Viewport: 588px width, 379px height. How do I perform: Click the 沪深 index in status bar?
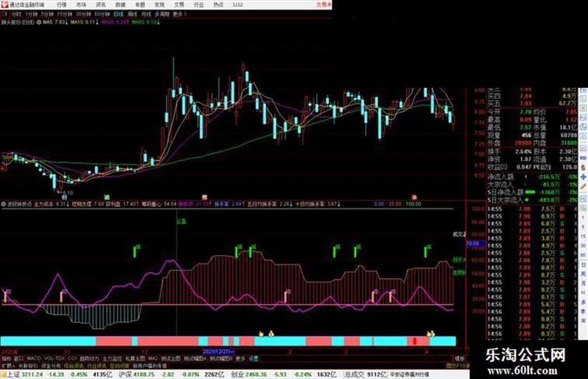point(125,375)
